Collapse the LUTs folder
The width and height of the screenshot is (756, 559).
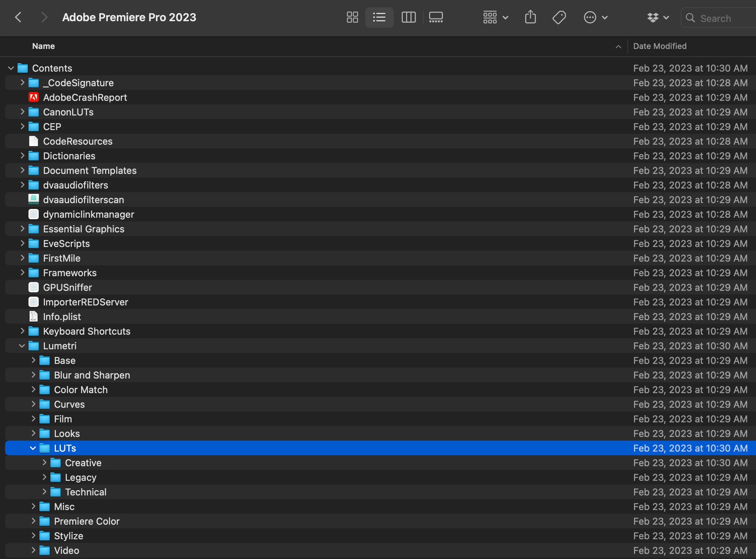33,448
